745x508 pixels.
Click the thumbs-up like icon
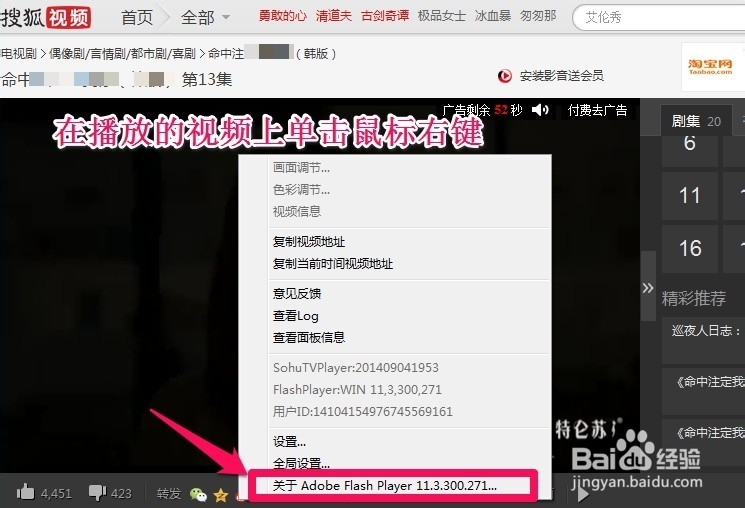pyautogui.click(x=25, y=492)
